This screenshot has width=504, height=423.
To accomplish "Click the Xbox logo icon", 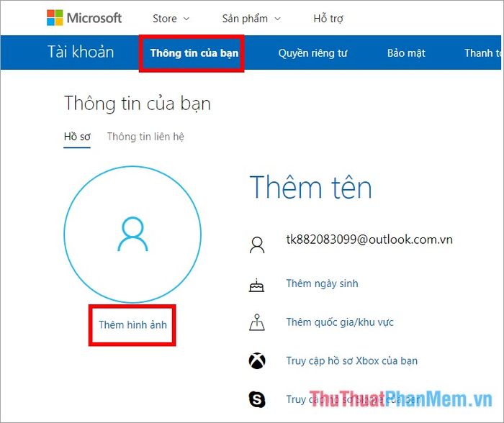I will (x=257, y=360).
